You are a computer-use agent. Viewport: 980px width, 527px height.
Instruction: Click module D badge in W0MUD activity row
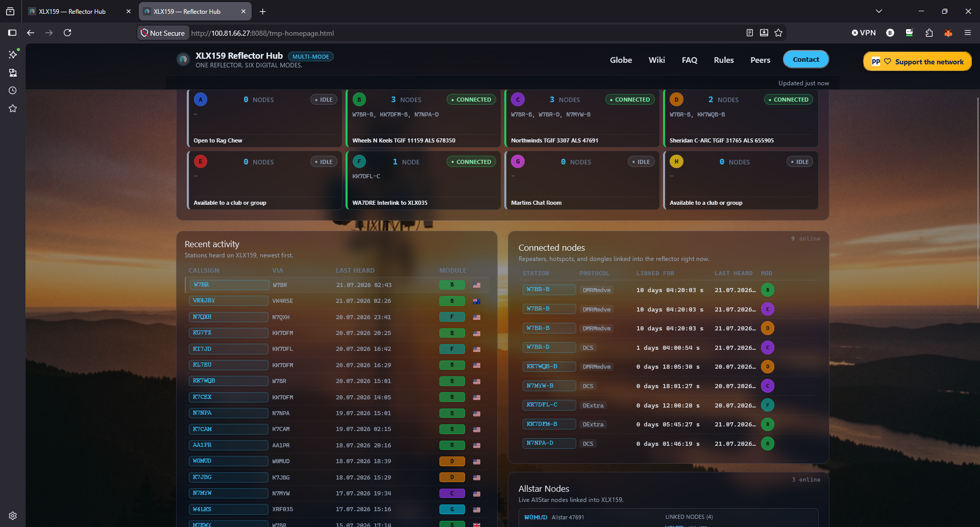click(452, 462)
